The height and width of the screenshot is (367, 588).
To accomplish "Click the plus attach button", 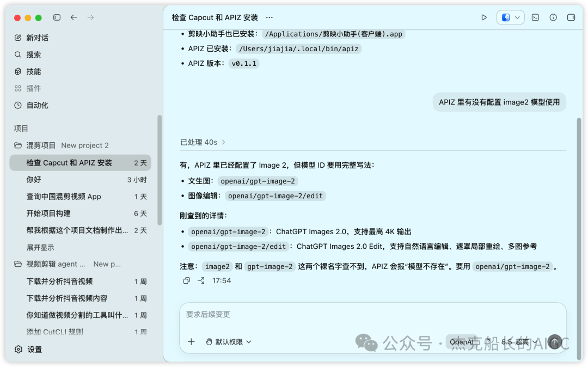I will 191,342.
